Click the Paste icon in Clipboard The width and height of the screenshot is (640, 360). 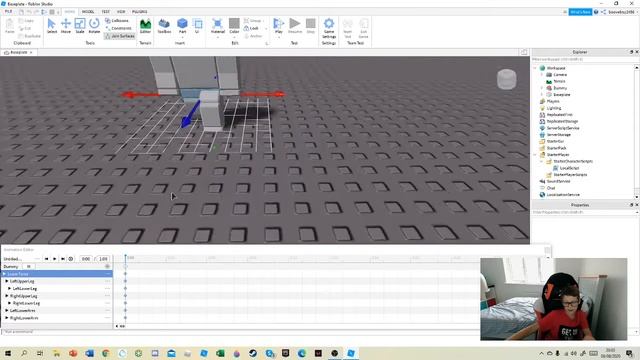click(10, 26)
